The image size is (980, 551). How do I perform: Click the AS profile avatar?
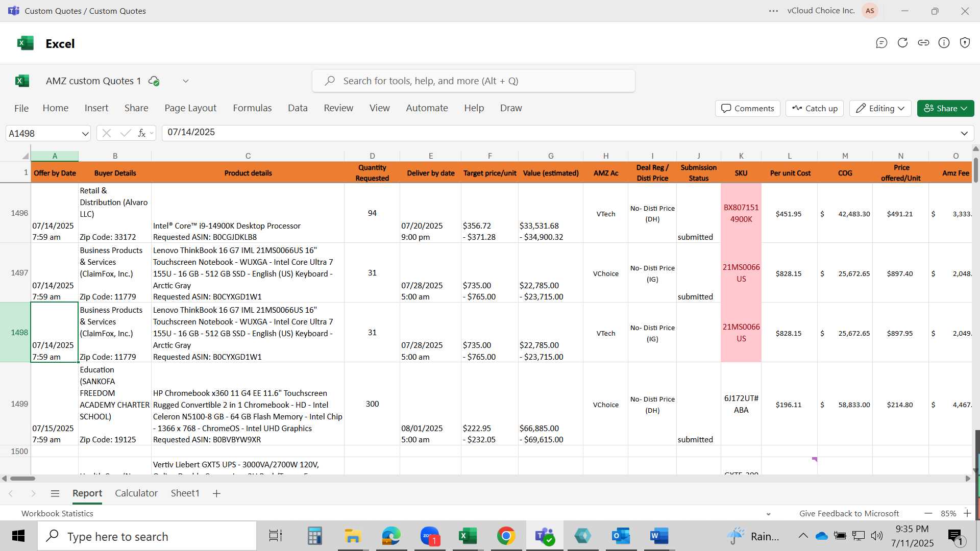pyautogui.click(x=870, y=11)
